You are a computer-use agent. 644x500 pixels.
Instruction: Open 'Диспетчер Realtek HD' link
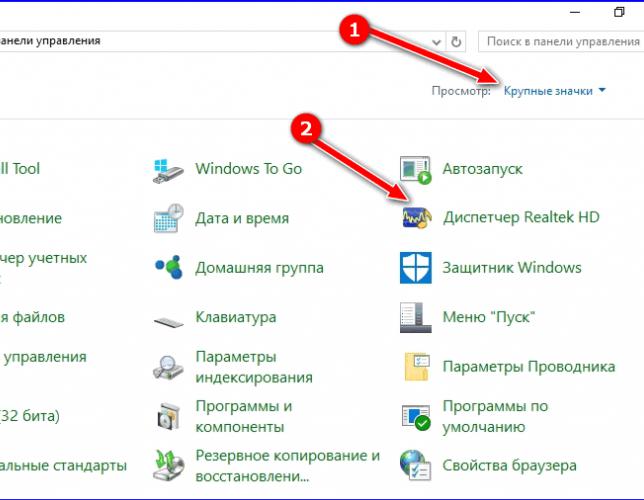[521, 217]
